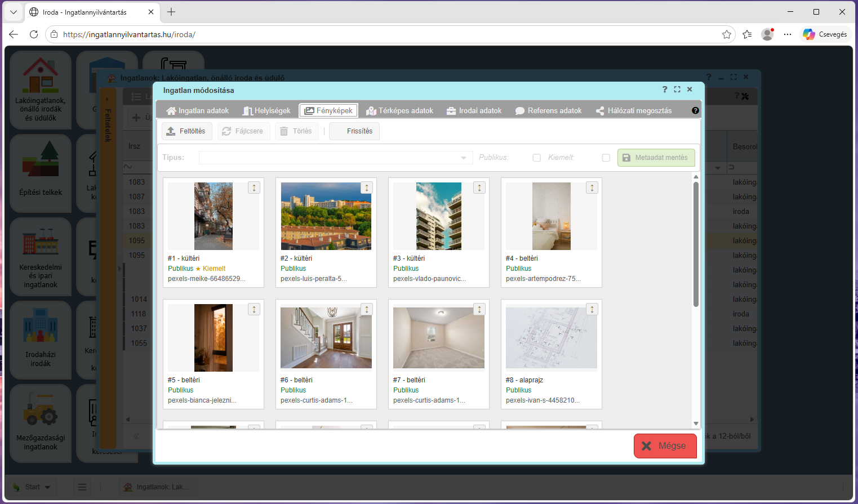Click the red Mégse button

(665, 446)
